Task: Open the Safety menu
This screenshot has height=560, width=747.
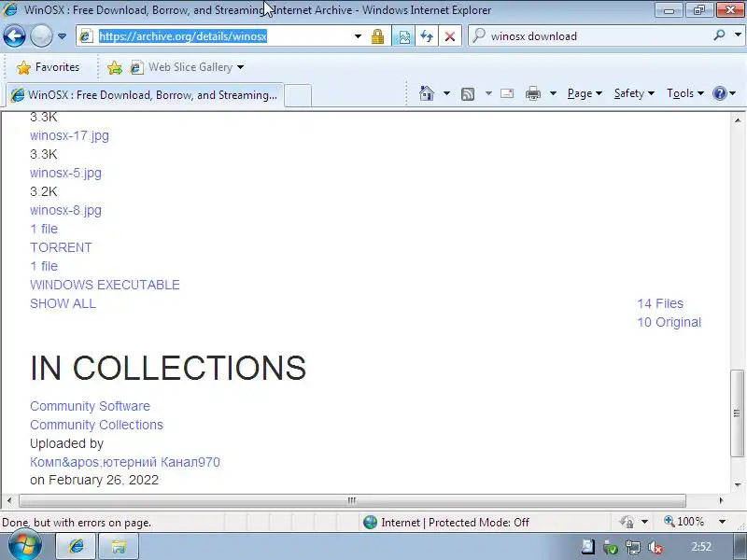Action: click(x=634, y=93)
